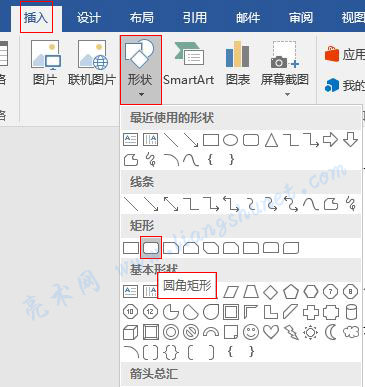Select the down arrow in recent shapes
This screenshot has width=365, height=387.
pyautogui.click(x=350, y=140)
